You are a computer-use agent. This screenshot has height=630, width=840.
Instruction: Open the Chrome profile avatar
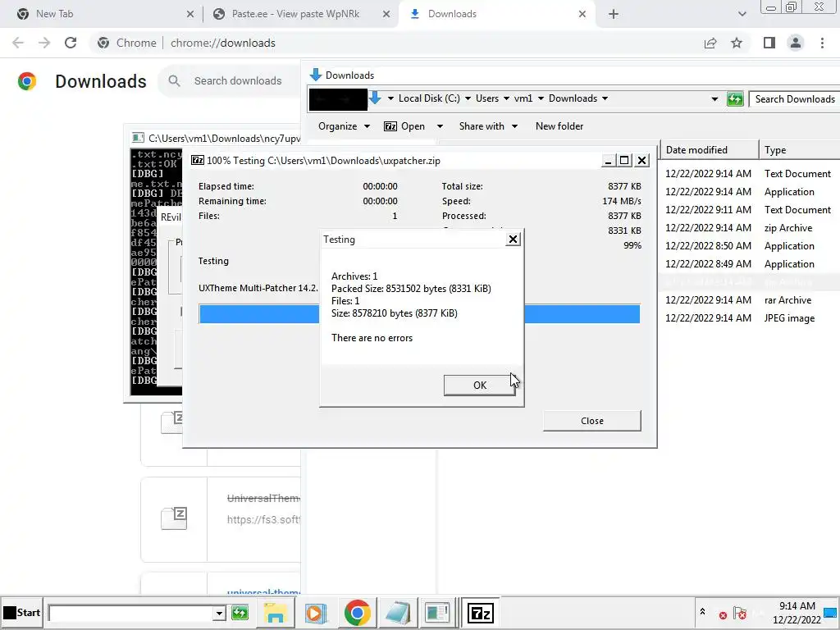796,43
